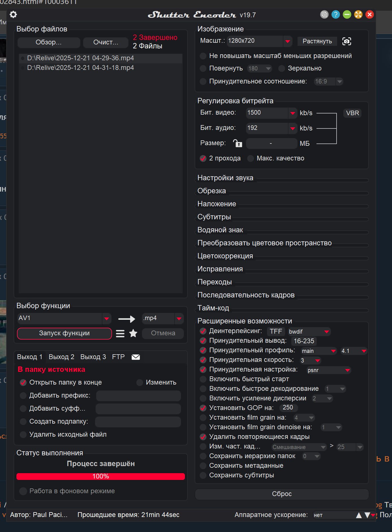
Task: Enable 'Удалить исходный файл'
Action: pos(23,435)
